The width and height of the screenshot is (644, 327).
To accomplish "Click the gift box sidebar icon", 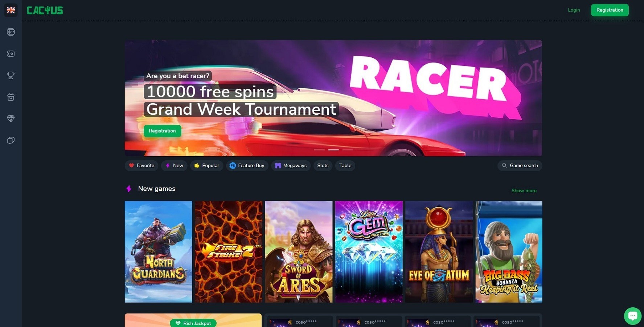I will (x=11, y=97).
